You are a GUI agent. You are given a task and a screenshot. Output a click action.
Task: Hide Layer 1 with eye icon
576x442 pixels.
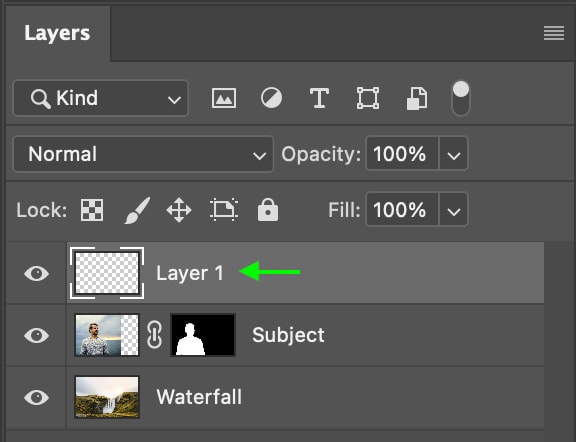[36, 273]
